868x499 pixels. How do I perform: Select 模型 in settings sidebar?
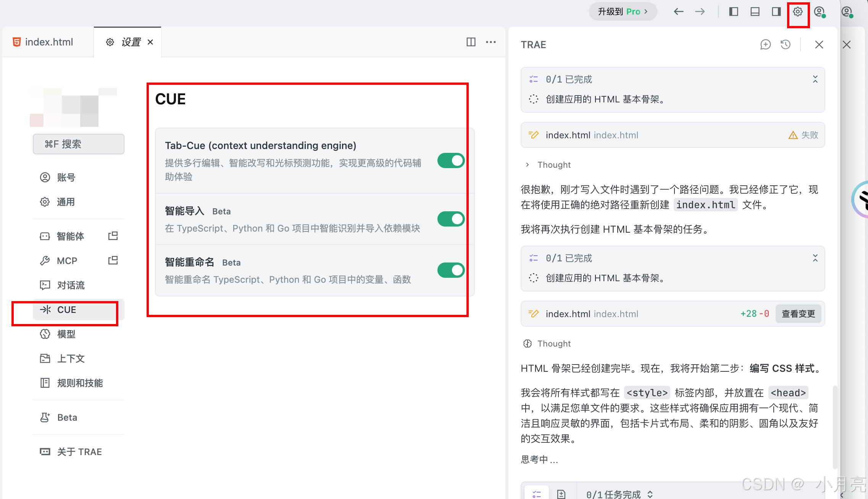tap(66, 334)
